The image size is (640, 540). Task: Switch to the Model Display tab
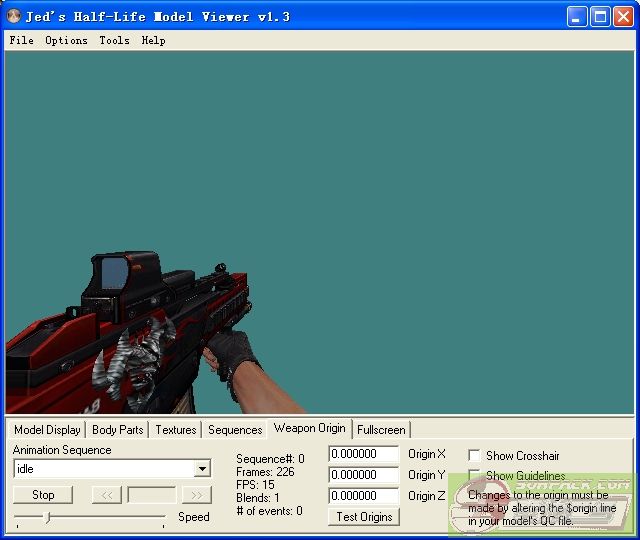[x=47, y=430]
